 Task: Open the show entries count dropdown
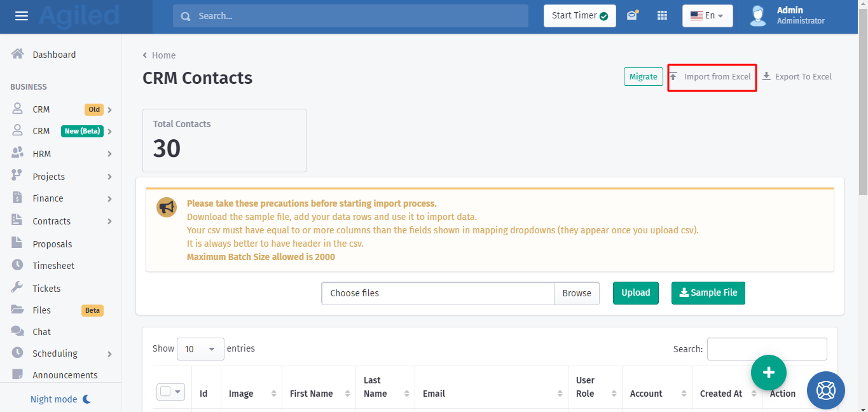tap(200, 349)
